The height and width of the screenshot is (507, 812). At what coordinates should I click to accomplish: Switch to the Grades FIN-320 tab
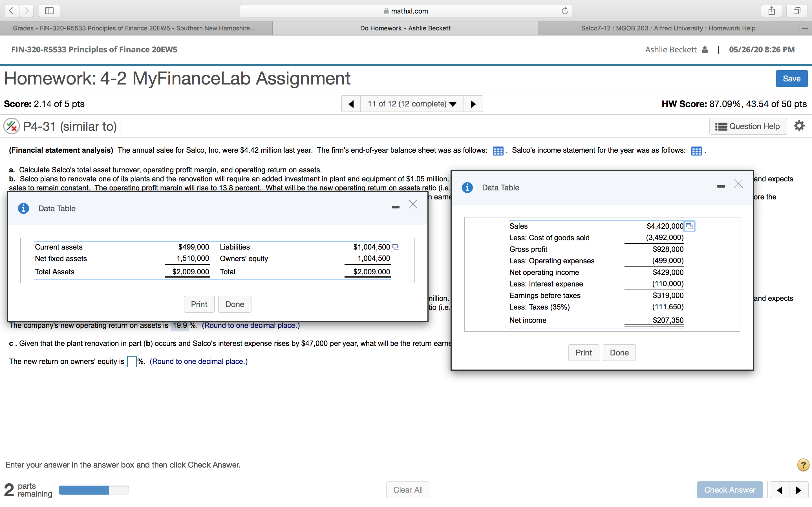point(134,28)
